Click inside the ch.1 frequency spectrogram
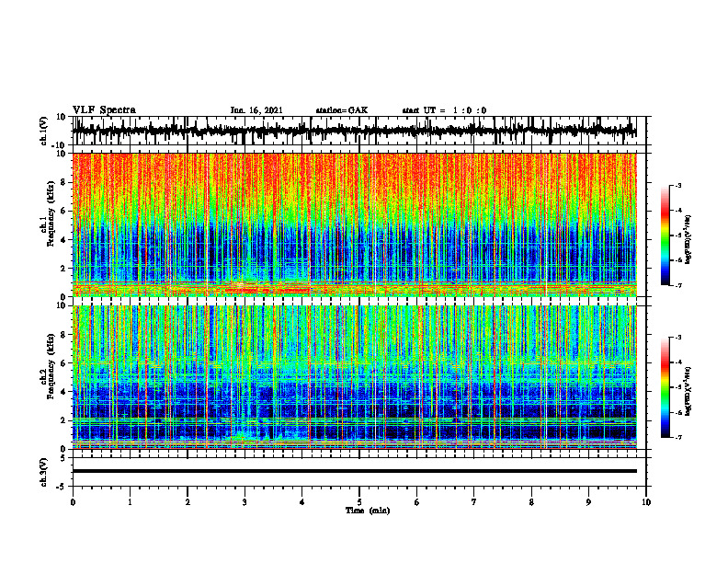The width and height of the screenshot is (728, 563). click(x=354, y=224)
